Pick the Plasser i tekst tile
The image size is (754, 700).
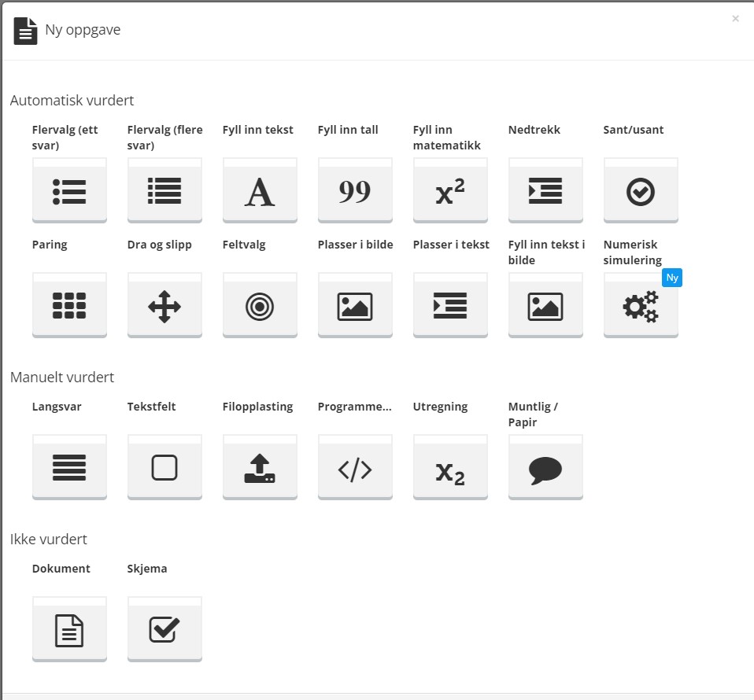click(450, 305)
